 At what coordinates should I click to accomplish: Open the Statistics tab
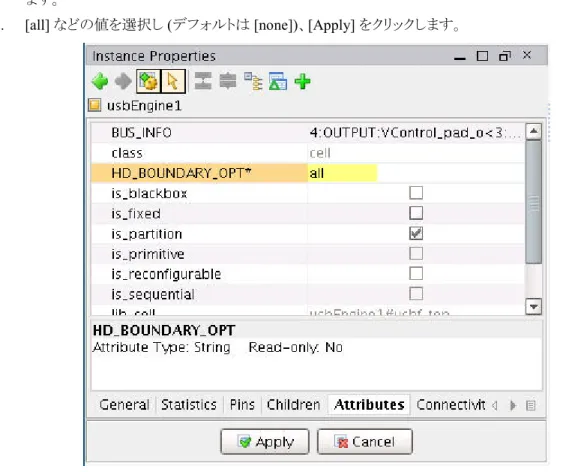(189, 405)
